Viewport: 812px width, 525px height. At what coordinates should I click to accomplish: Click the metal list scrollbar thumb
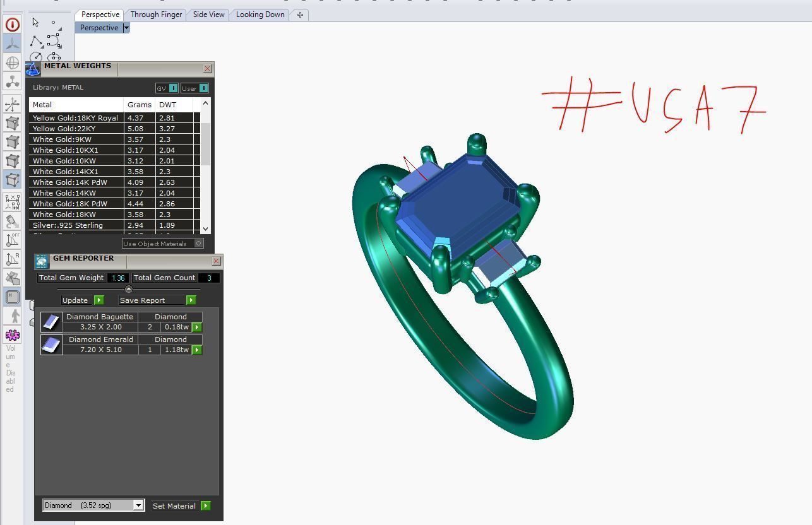click(205, 145)
